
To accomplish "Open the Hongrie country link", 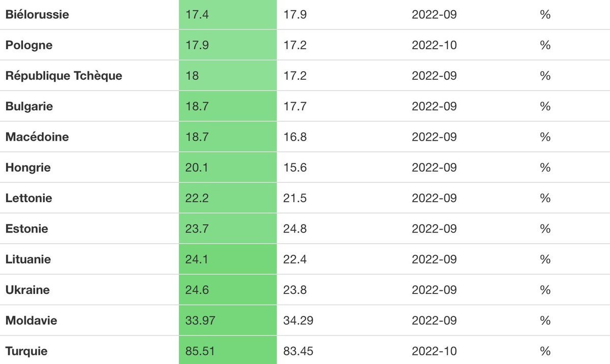I will click(x=28, y=167).
